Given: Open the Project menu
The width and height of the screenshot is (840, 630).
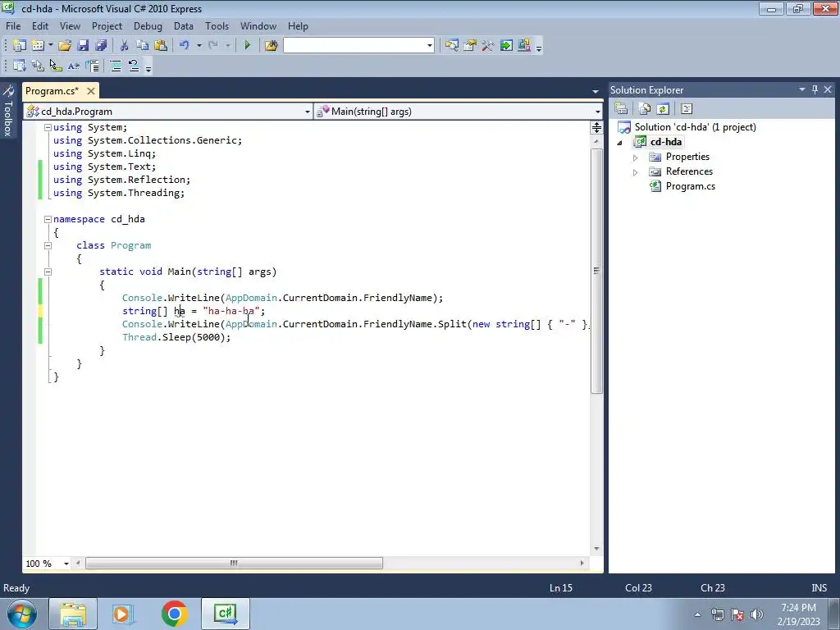Looking at the screenshot, I should point(107,26).
